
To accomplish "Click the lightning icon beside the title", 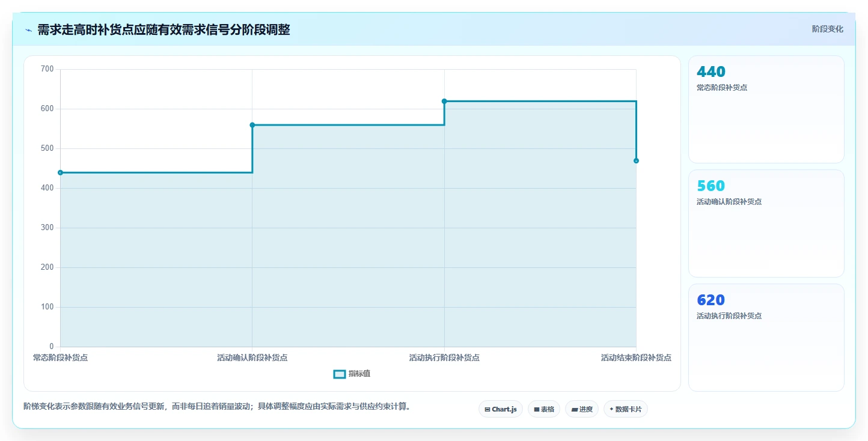I will tap(28, 30).
